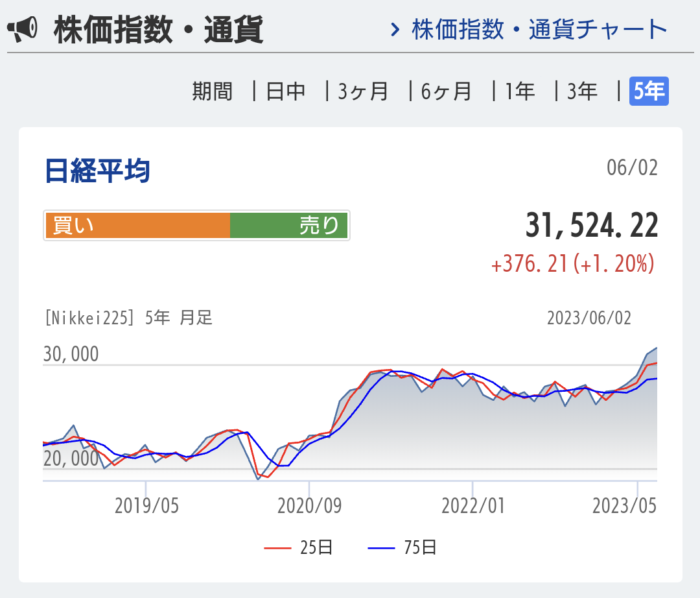Select the 1年 period option
This screenshot has height=598, width=700.
520,91
